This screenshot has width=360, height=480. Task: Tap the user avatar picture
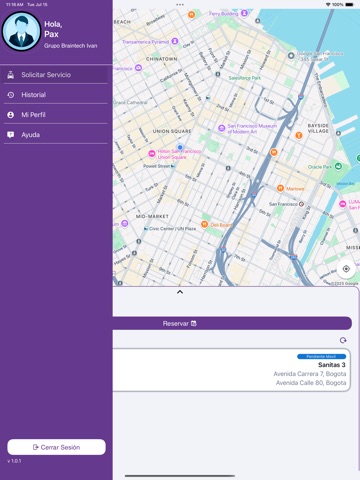pyautogui.click(x=21, y=31)
